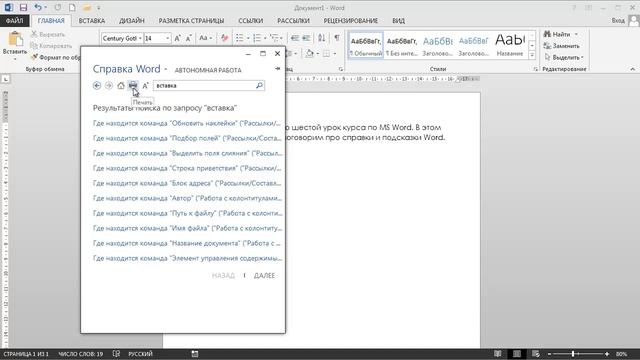
Task: Go to next results with Далее
Action: coord(264,276)
